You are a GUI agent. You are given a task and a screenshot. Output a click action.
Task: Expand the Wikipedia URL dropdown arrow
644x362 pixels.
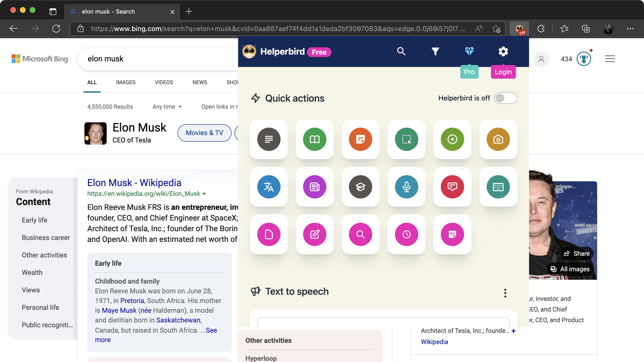204,194
